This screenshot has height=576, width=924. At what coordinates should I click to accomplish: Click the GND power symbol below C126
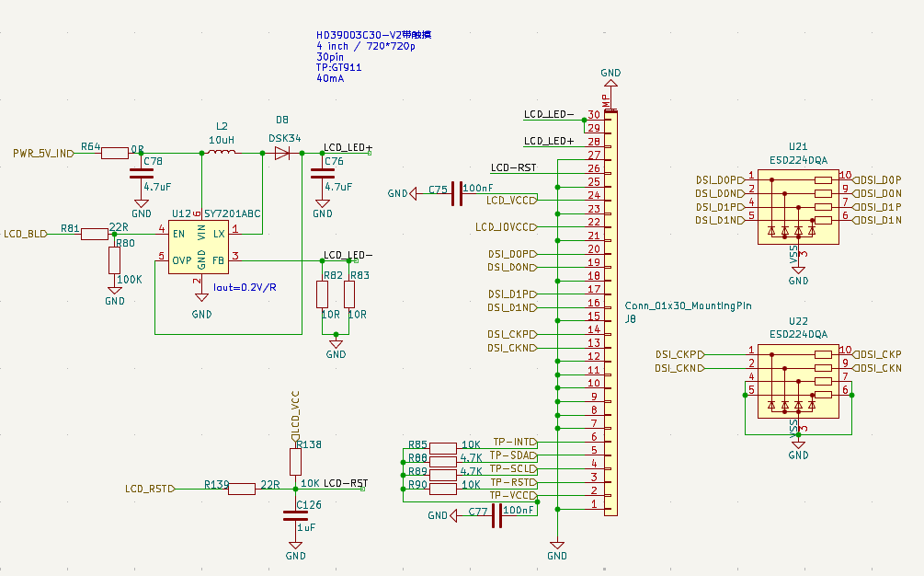tap(295, 549)
